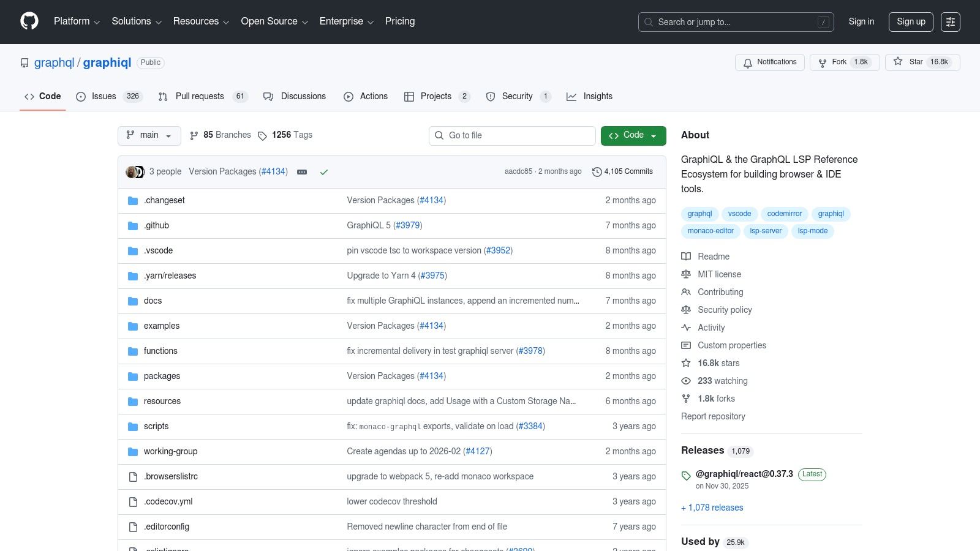
Task: Open the docs folder icon
Action: (132, 301)
